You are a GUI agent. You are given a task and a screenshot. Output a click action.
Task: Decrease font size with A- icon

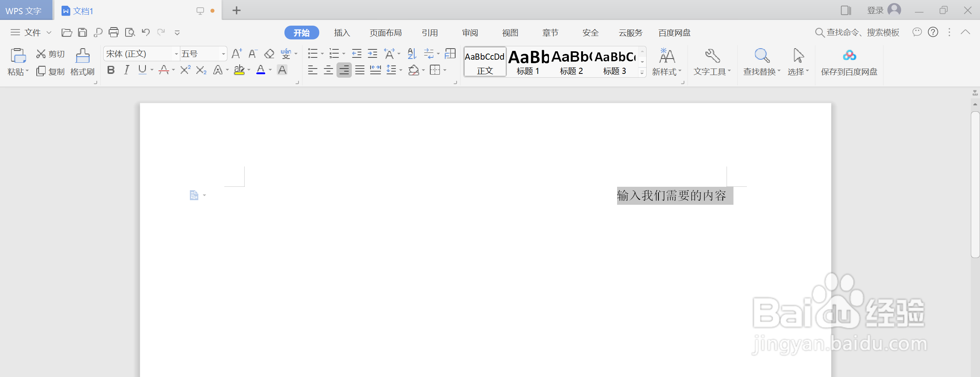pyautogui.click(x=253, y=54)
